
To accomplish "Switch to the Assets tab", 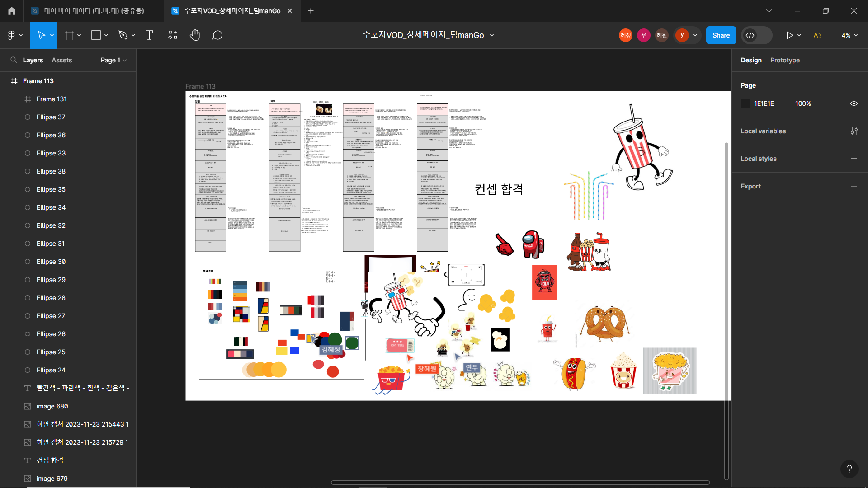I will coord(61,60).
